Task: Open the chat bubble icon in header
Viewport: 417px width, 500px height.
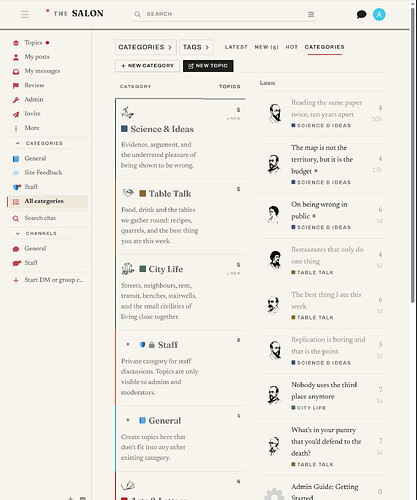Action: tap(361, 14)
